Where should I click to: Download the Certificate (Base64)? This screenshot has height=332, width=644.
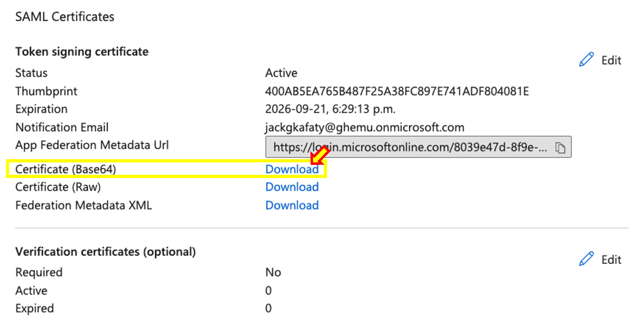(292, 169)
